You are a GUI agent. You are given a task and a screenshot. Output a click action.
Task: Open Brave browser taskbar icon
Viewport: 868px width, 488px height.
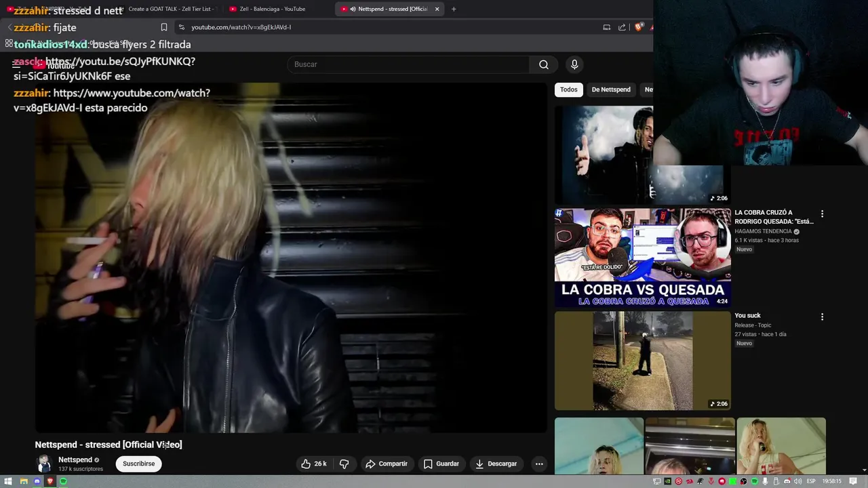[50, 481]
